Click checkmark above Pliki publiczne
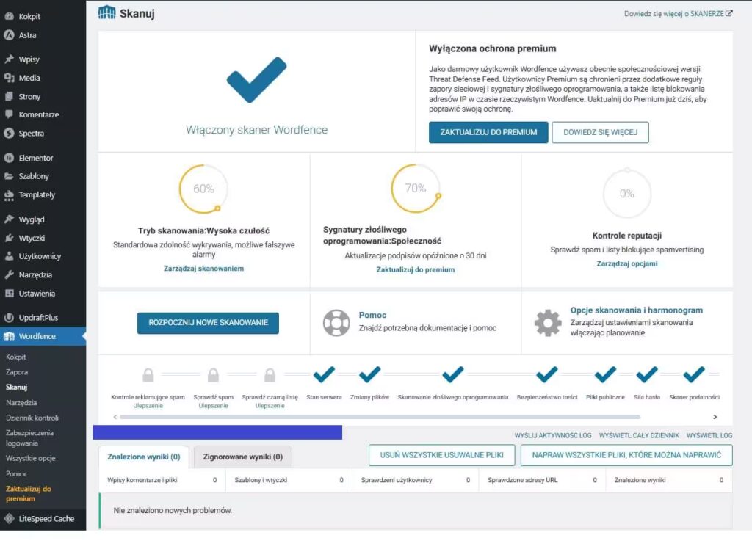752x560 pixels. (605, 374)
